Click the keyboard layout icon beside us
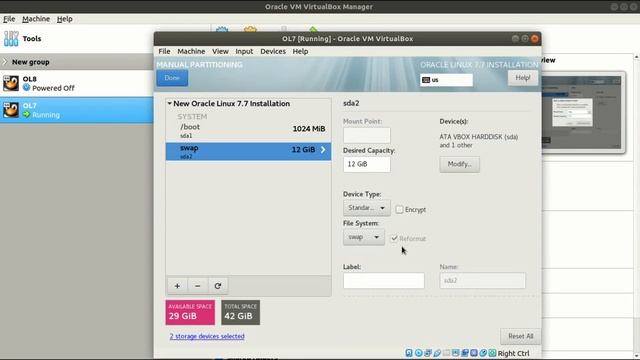The height and width of the screenshot is (360, 640). 426,80
